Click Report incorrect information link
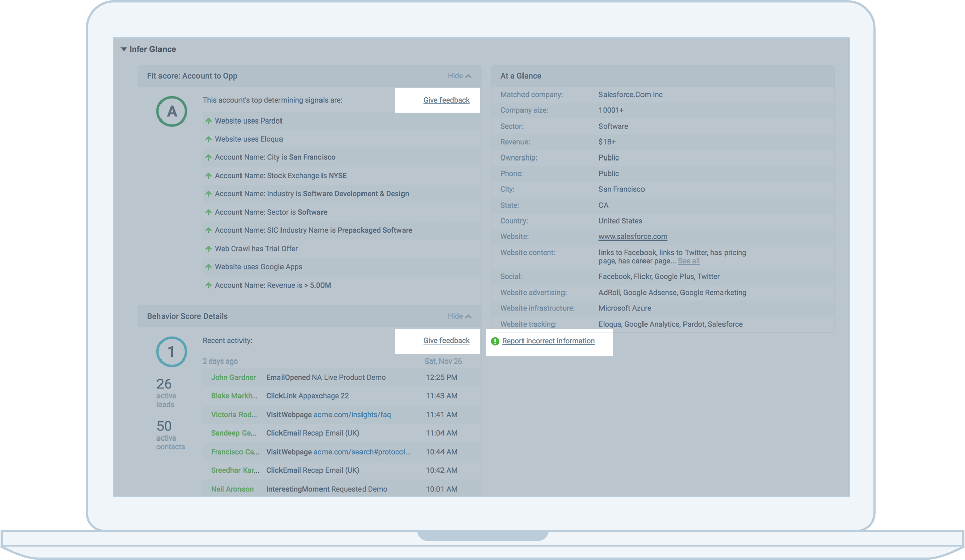The width and height of the screenshot is (965, 560). [548, 341]
